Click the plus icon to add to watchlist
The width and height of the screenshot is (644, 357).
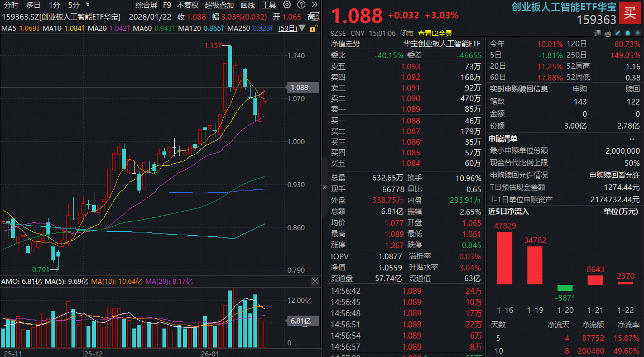(x=637, y=33)
